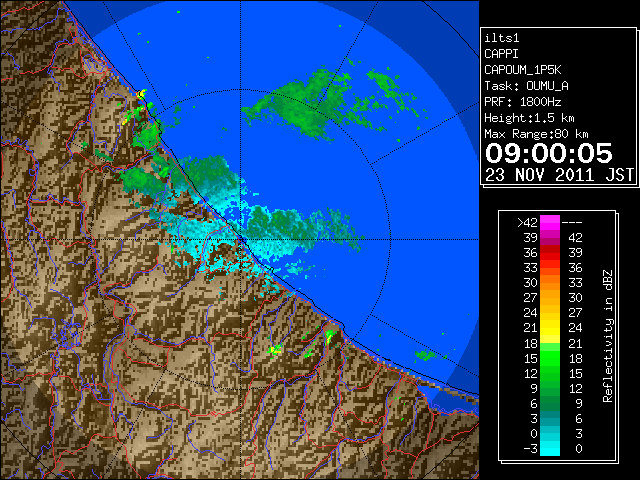
Task: Pick the red 36-39 dBZ legend swatch
Action: point(550,253)
